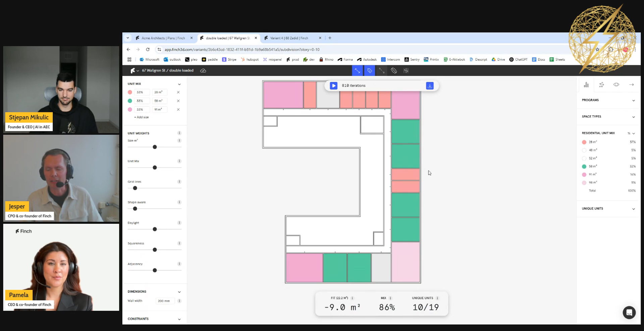Expand the Constraints section
Screen dimensions: 644x331
179,319
